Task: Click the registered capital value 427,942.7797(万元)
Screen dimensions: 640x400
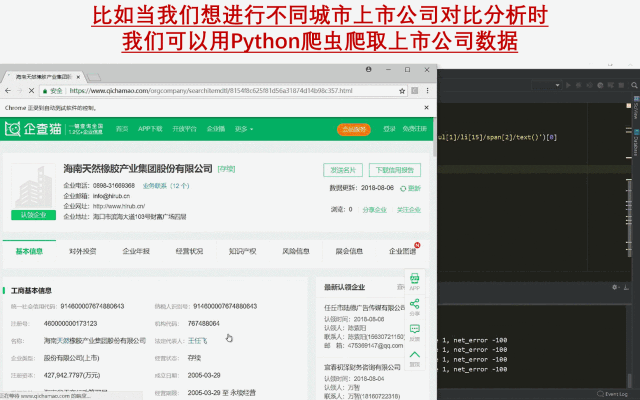Action: coord(72,375)
